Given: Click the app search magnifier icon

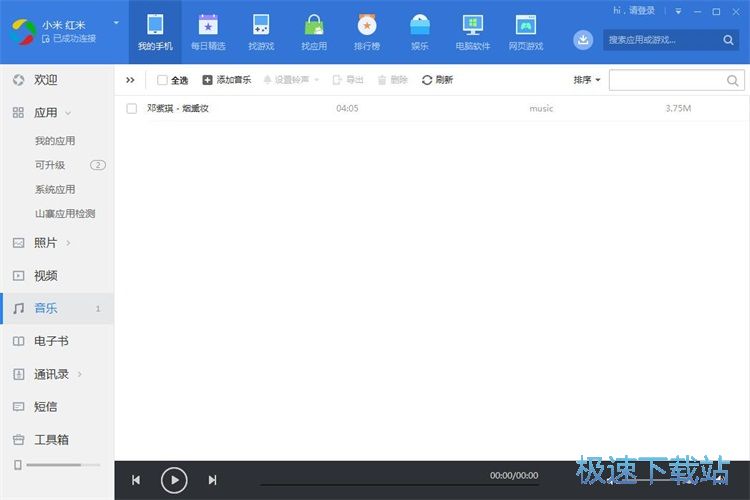Looking at the screenshot, I should 728,40.
